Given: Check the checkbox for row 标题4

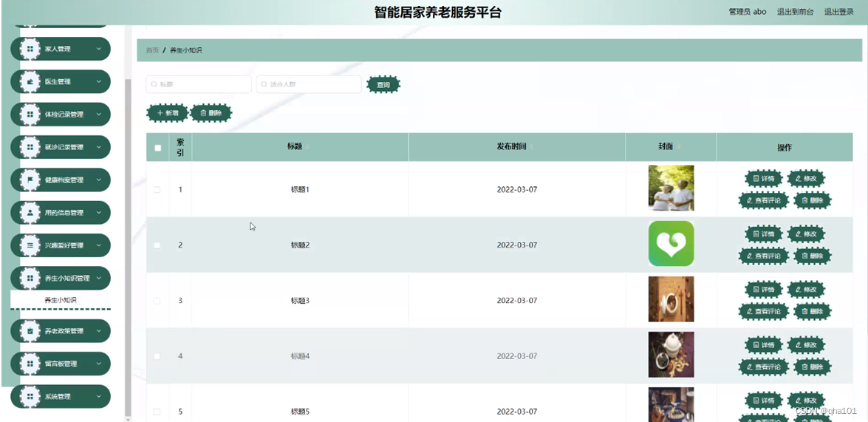Looking at the screenshot, I should (157, 356).
